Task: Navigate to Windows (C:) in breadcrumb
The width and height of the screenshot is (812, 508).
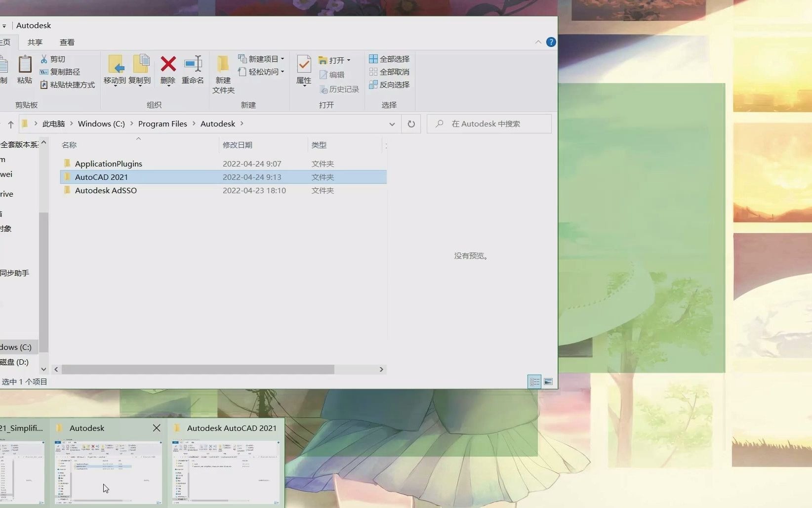Action: [101, 124]
